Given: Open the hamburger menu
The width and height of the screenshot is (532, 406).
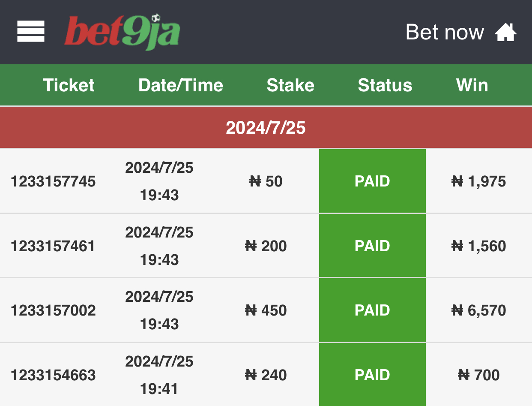Looking at the screenshot, I should 31,31.
